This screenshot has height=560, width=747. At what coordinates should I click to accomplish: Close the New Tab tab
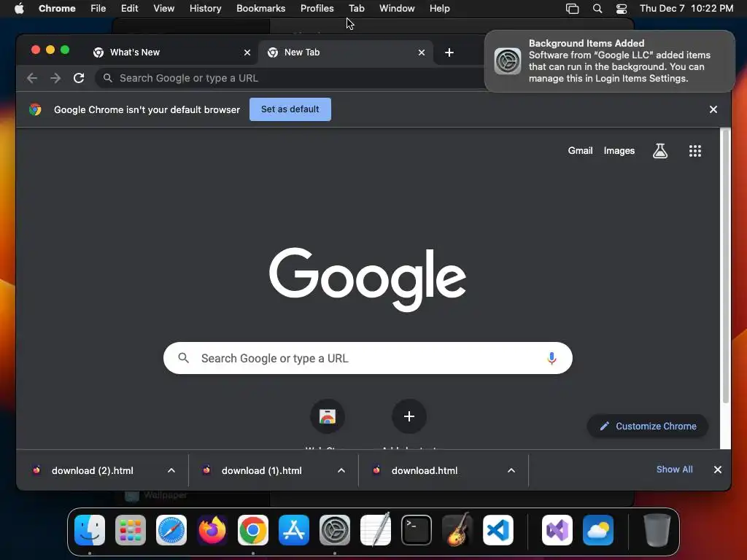point(421,52)
